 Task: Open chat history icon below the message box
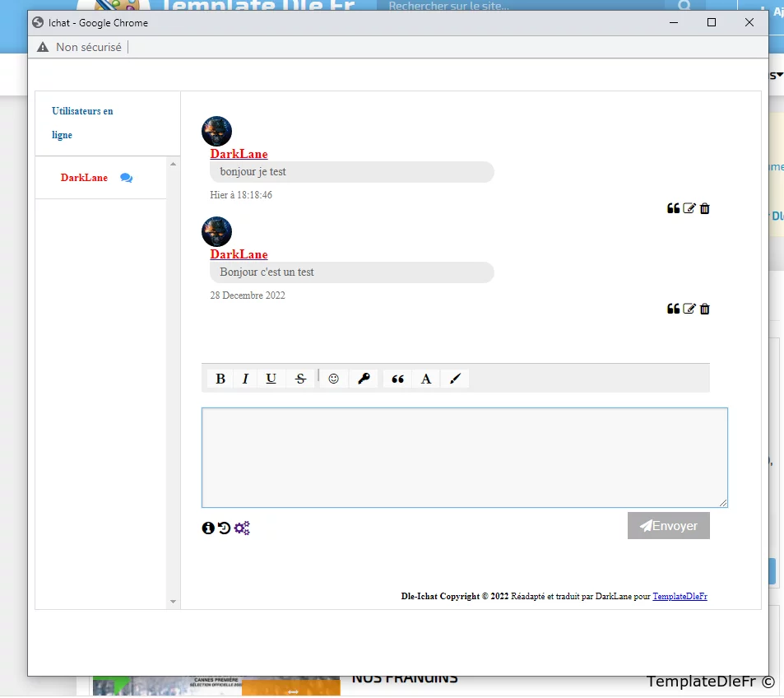pos(225,528)
